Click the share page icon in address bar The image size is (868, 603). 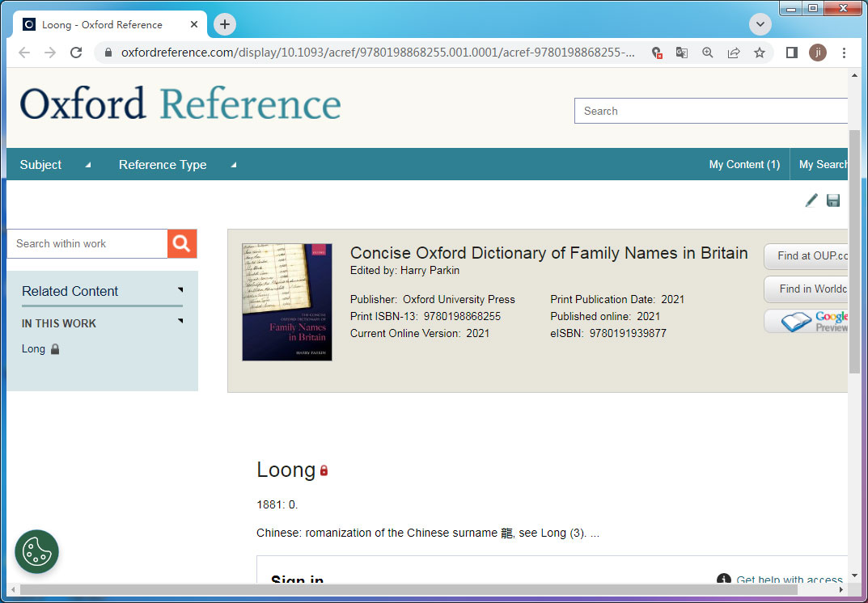[734, 53]
